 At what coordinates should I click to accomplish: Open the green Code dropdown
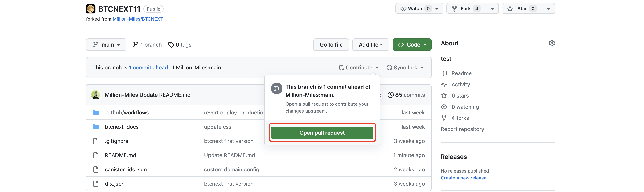tap(412, 45)
